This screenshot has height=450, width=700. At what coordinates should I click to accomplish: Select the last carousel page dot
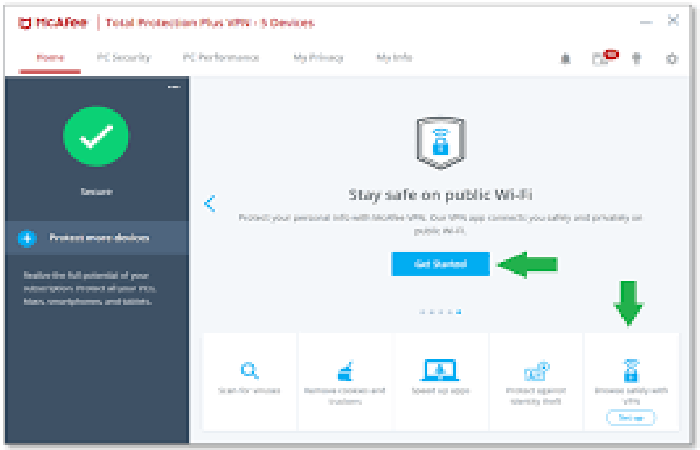(x=458, y=311)
